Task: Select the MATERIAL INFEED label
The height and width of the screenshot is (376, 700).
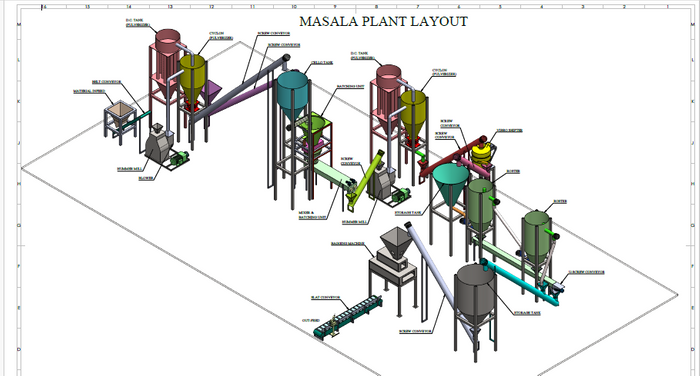Action: click(x=89, y=91)
